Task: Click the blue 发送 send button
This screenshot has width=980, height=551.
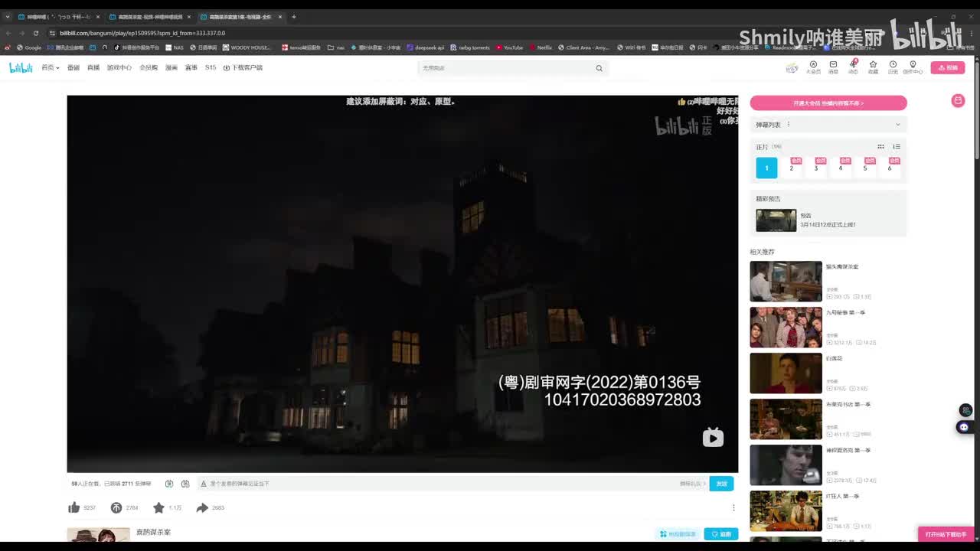Action: click(x=721, y=484)
